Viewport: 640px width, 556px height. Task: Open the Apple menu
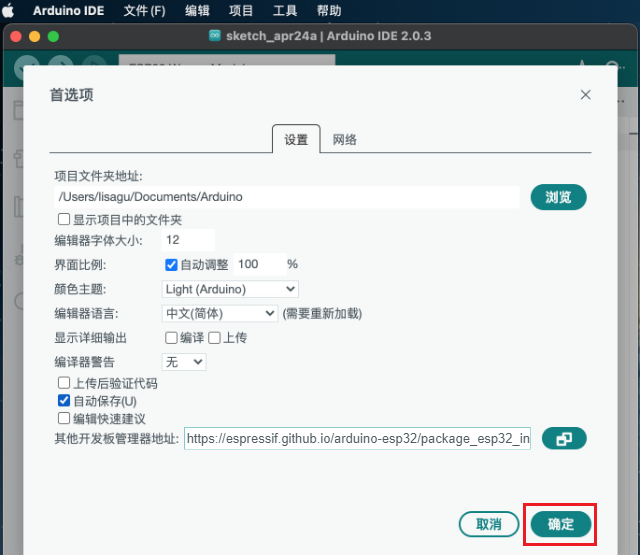(12, 11)
